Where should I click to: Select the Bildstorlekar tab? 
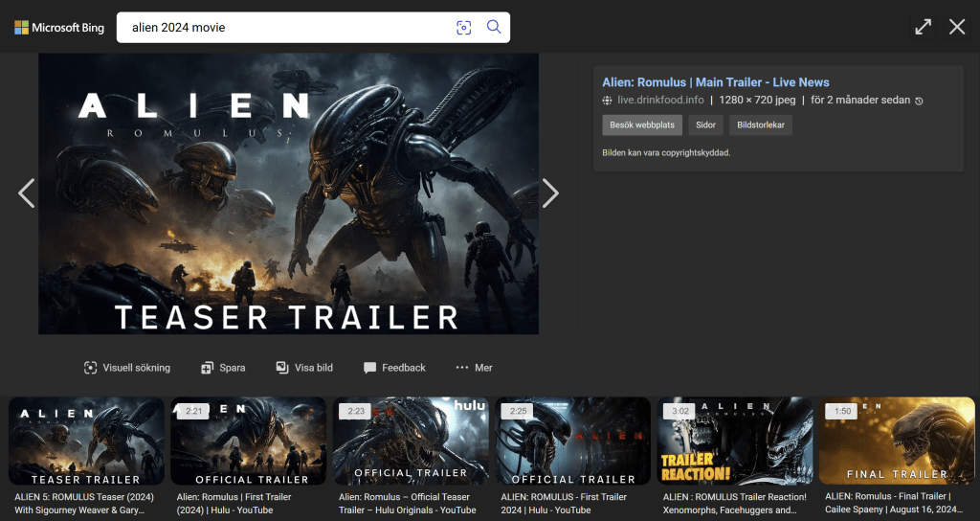point(760,125)
